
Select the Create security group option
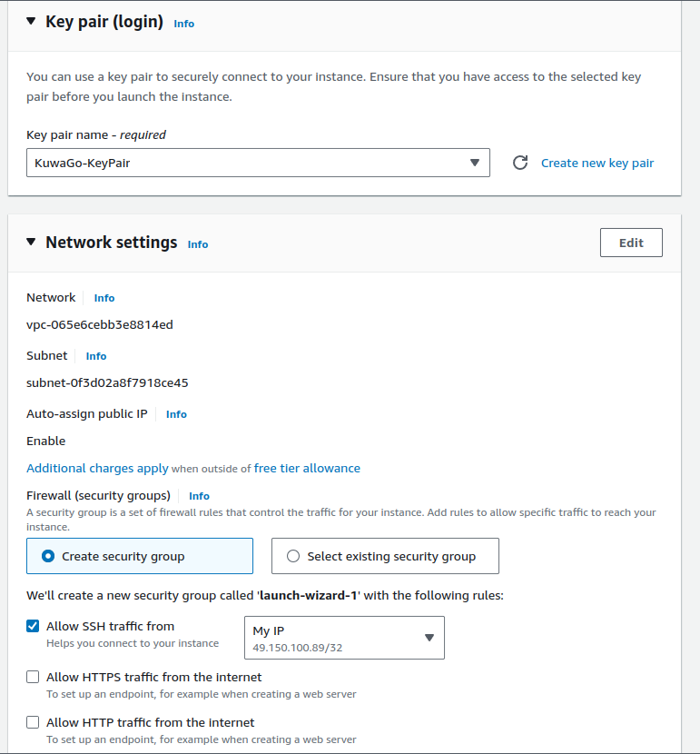click(x=48, y=556)
